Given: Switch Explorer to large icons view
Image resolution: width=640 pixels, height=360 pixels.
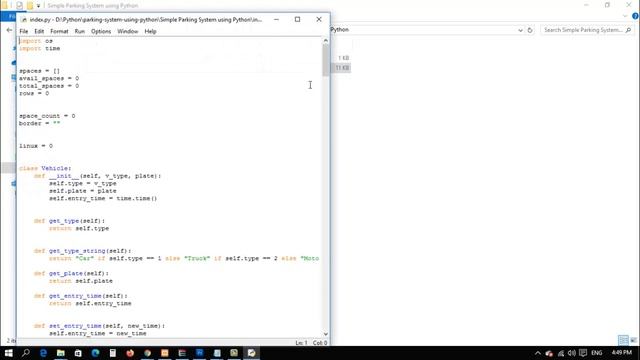Looking at the screenshot, I should [x=633, y=340].
